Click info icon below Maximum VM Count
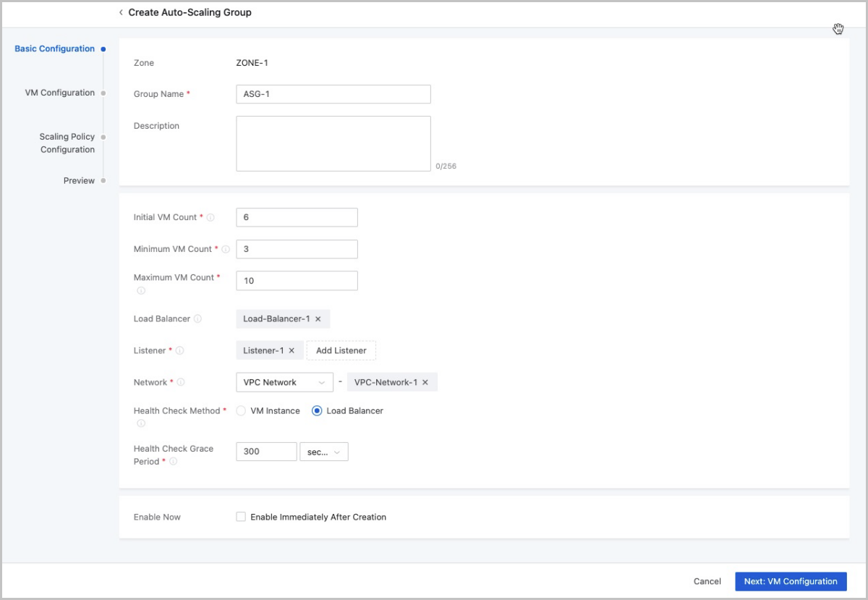The height and width of the screenshot is (600, 868). pos(141,291)
